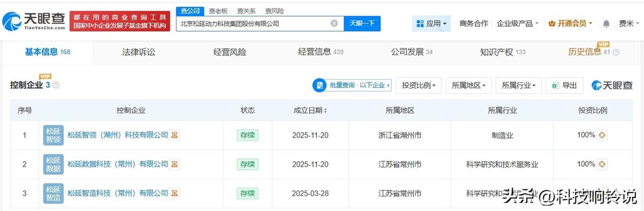Select the 查关系 search tab
The height and width of the screenshot is (211, 644).
pos(247,11)
